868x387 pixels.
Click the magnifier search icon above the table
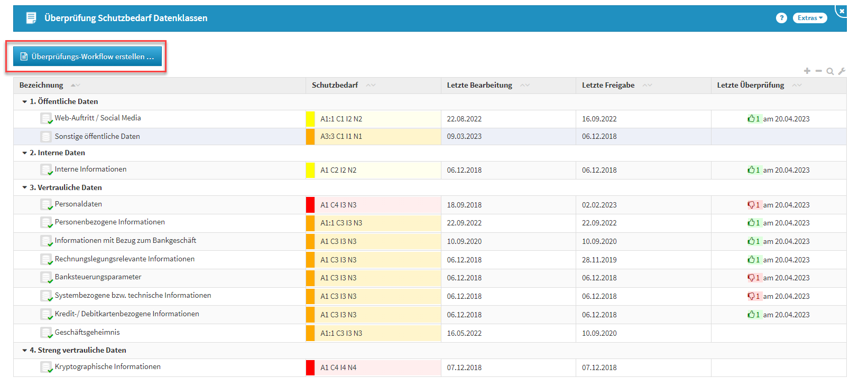click(x=830, y=71)
